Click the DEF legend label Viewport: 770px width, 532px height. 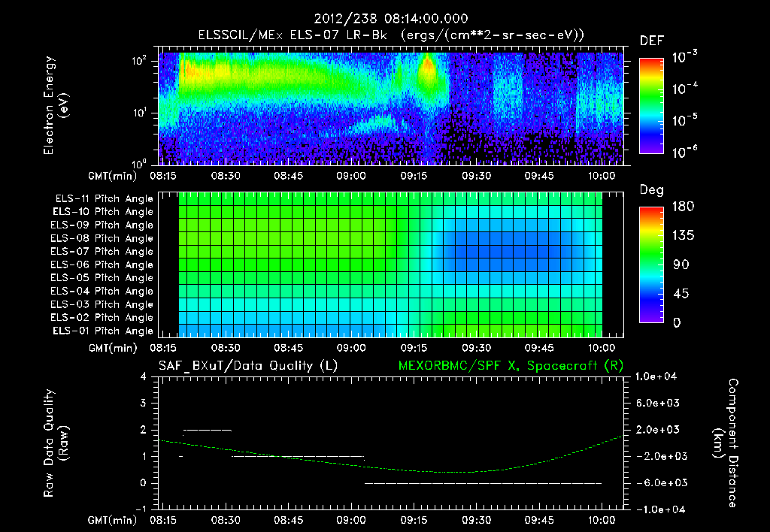(x=652, y=41)
